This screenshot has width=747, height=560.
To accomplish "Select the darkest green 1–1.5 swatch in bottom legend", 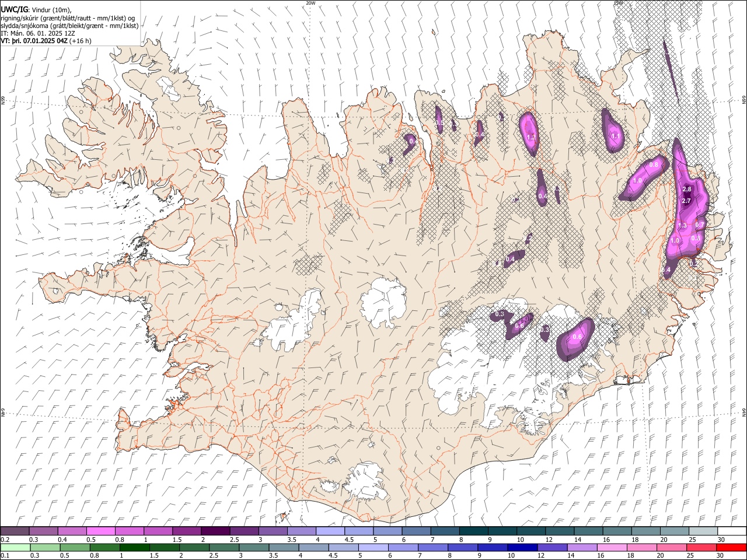I will [135, 547].
